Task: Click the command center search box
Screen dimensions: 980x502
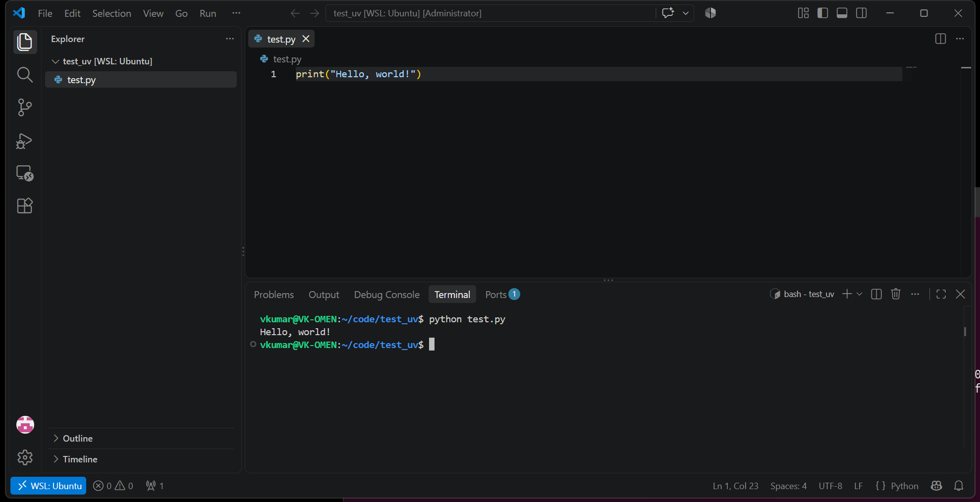Action: coord(490,13)
